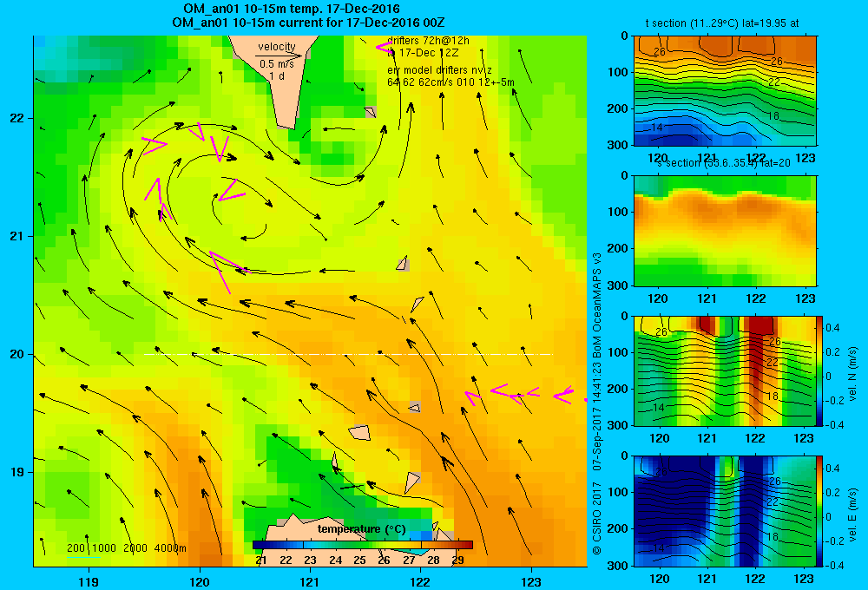Click the velocity scale reference arrow
This screenshot has width=868, height=590.
[x=279, y=56]
